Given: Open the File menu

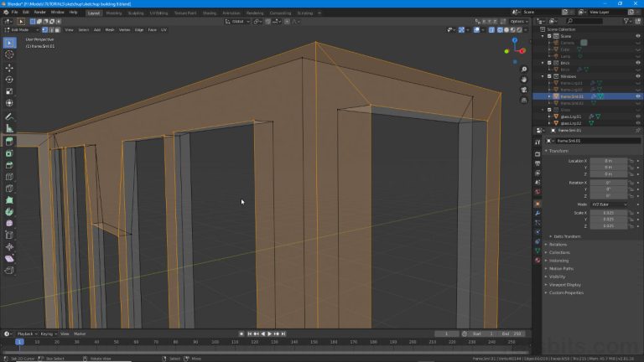Looking at the screenshot, I should 14,13.
